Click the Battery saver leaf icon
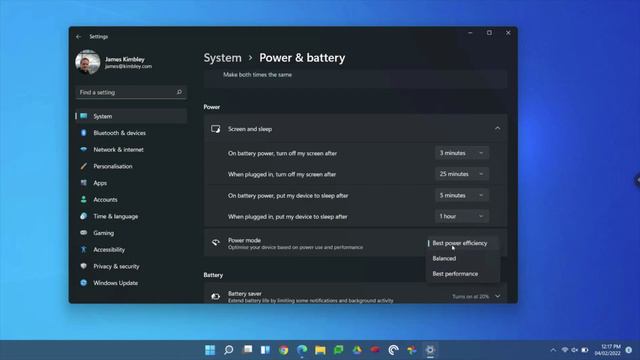The image size is (640, 360). coord(216,296)
